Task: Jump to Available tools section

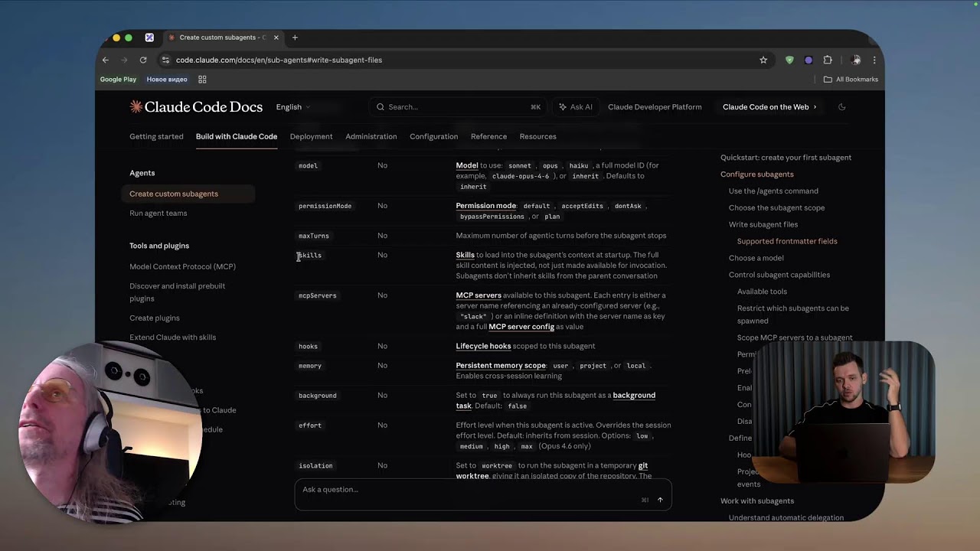Action: [762, 292]
